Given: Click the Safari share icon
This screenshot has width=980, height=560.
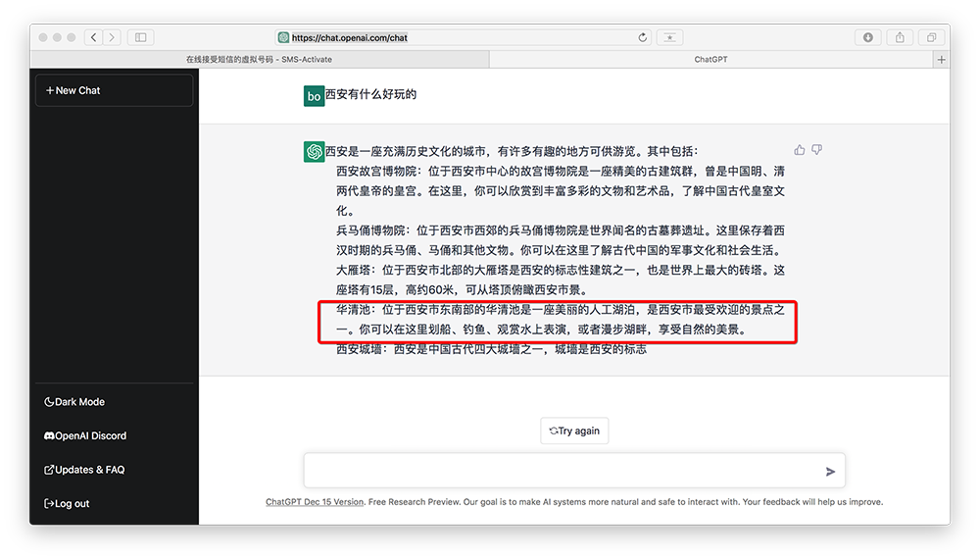Looking at the screenshot, I should tap(900, 37).
